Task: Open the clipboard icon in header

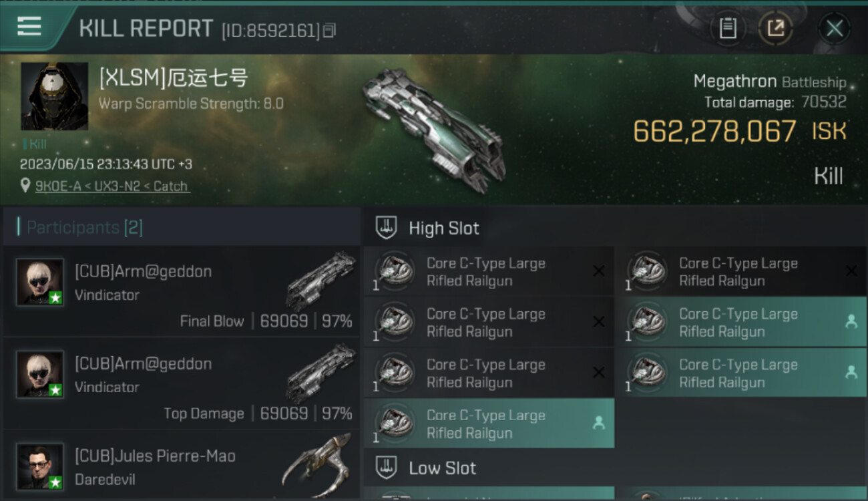Action: point(728,29)
